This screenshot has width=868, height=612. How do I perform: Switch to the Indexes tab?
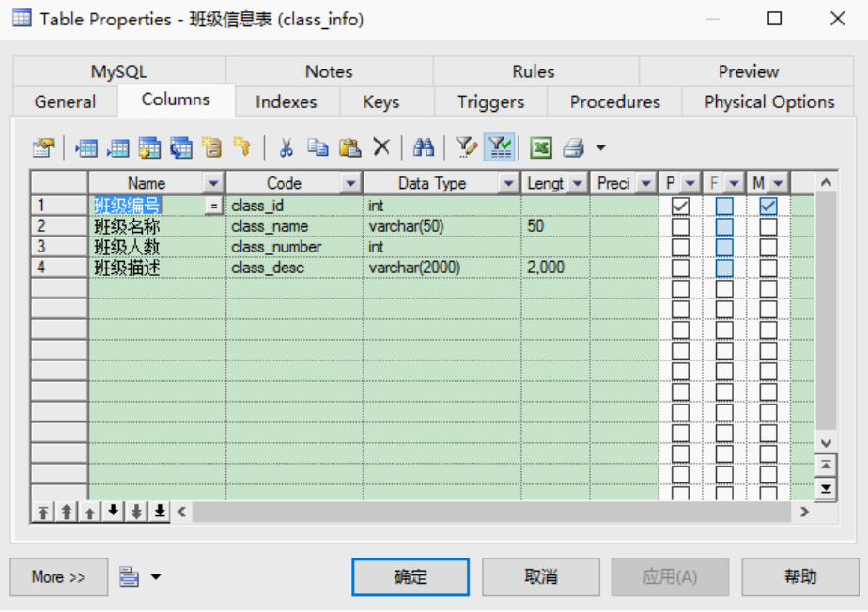287,101
